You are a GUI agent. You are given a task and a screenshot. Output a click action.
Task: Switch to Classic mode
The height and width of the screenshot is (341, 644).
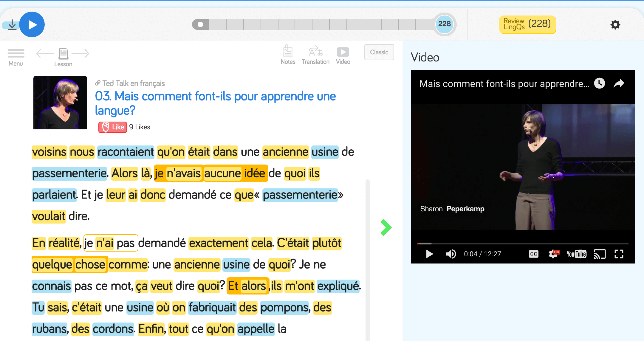tap(379, 52)
